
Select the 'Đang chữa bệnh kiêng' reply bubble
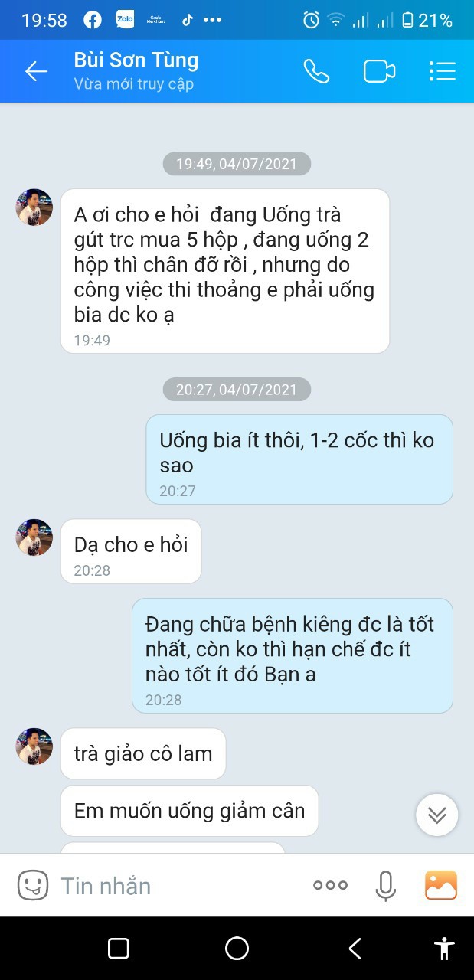(293, 655)
